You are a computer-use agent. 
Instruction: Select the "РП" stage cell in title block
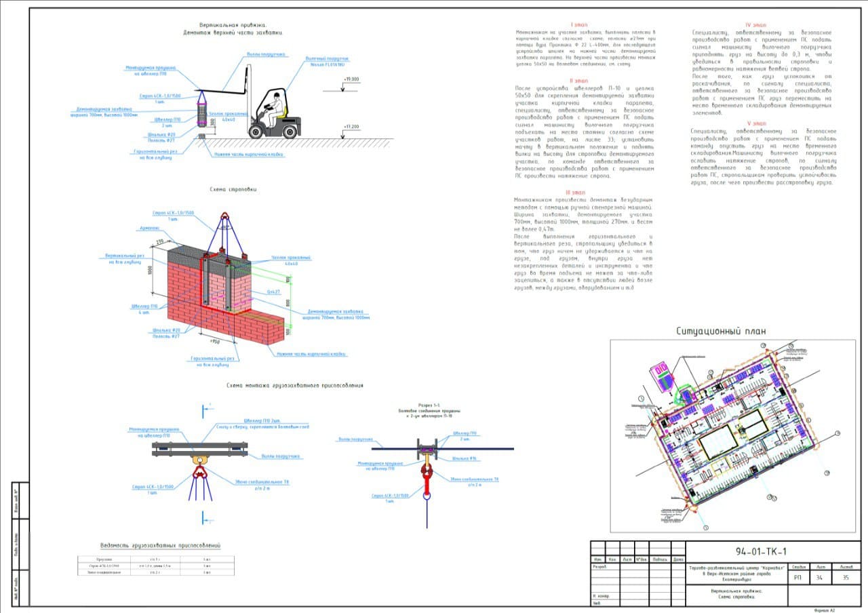(x=797, y=578)
